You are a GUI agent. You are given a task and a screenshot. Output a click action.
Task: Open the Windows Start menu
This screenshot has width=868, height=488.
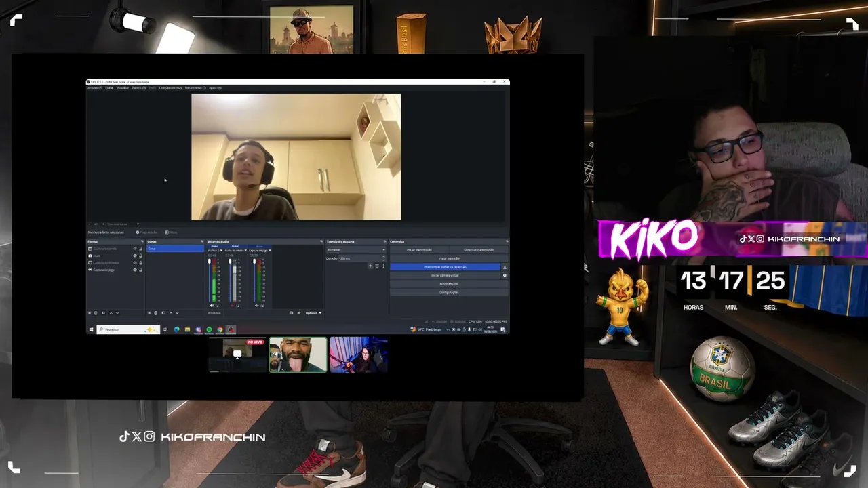[91, 329]
